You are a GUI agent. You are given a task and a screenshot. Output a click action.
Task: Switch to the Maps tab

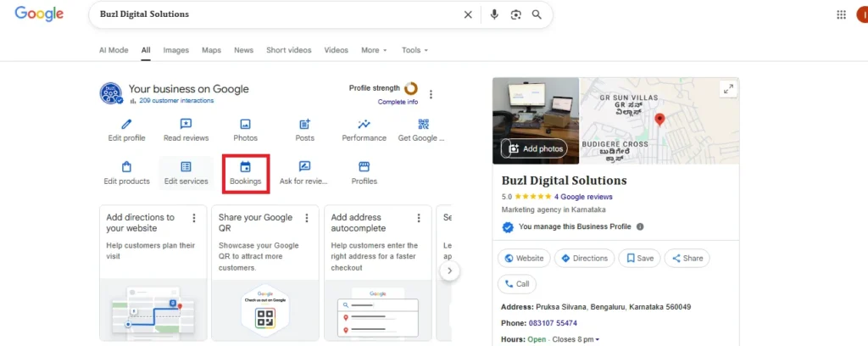(x=211, y=50)
